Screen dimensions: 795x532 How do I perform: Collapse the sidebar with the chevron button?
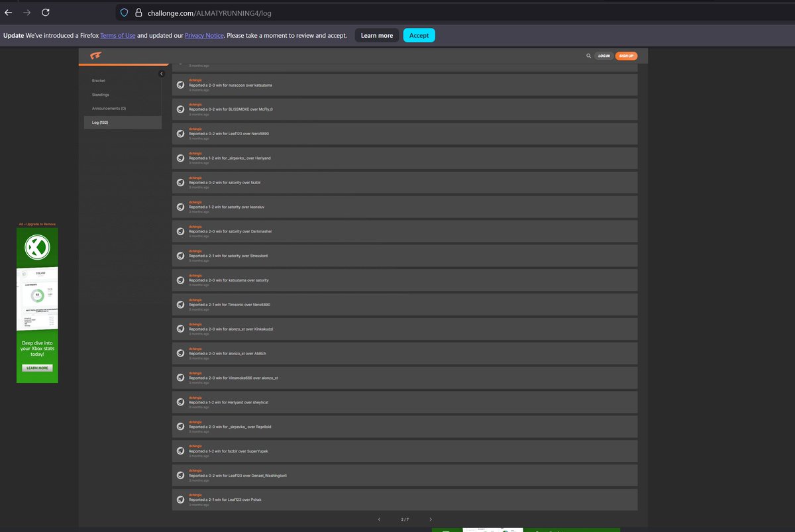click(x=162, y=74)
